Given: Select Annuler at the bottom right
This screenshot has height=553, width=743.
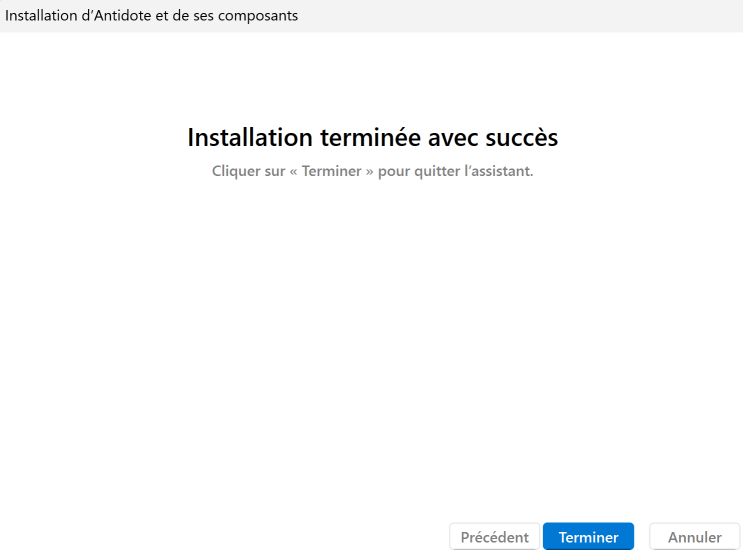Looking at the screenshot, I should pos(694,537).
